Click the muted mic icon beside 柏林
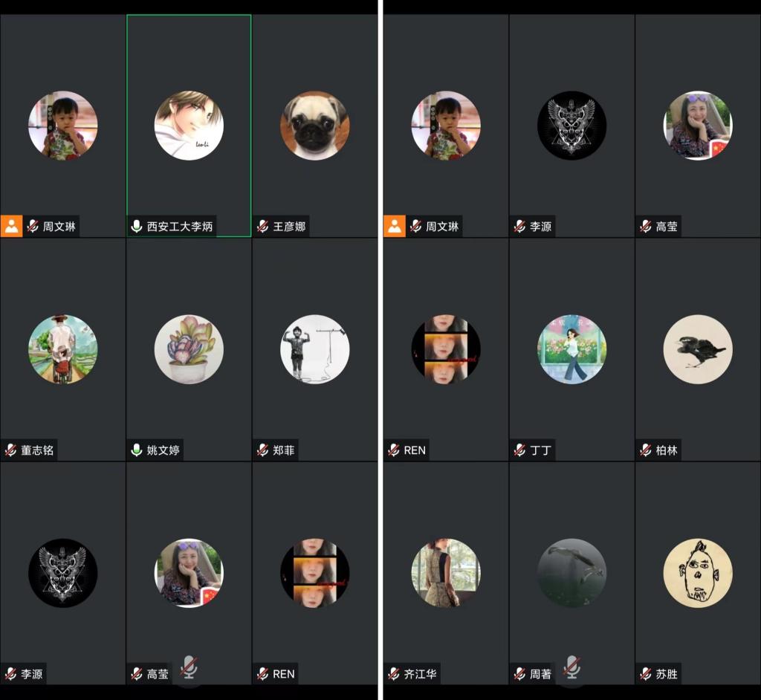761x700 pixels. pos(646,450)
